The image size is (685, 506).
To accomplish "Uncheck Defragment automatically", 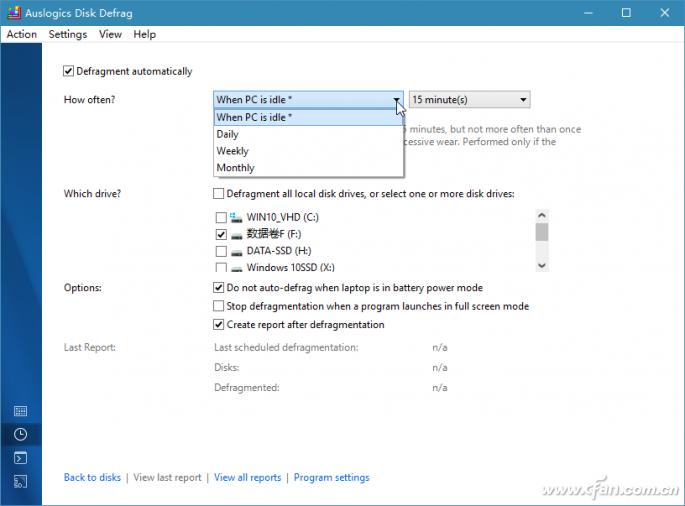I will pyautogui.click(x=68, y=71).
